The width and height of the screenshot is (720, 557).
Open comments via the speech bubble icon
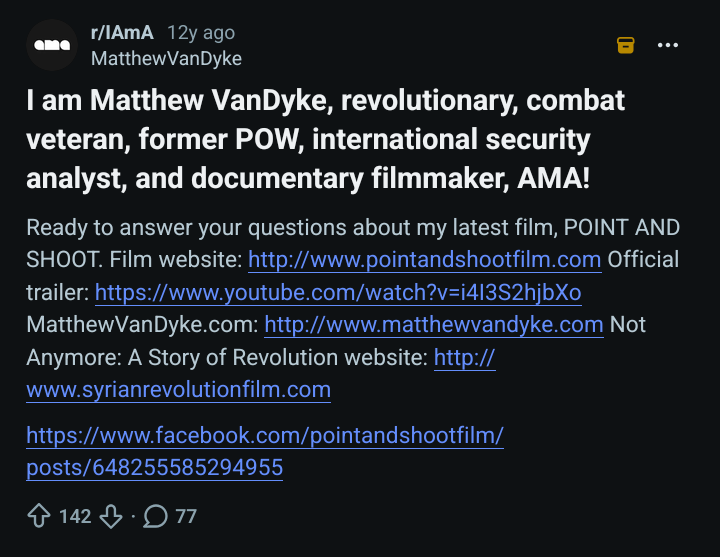click(x=155, y=516)
